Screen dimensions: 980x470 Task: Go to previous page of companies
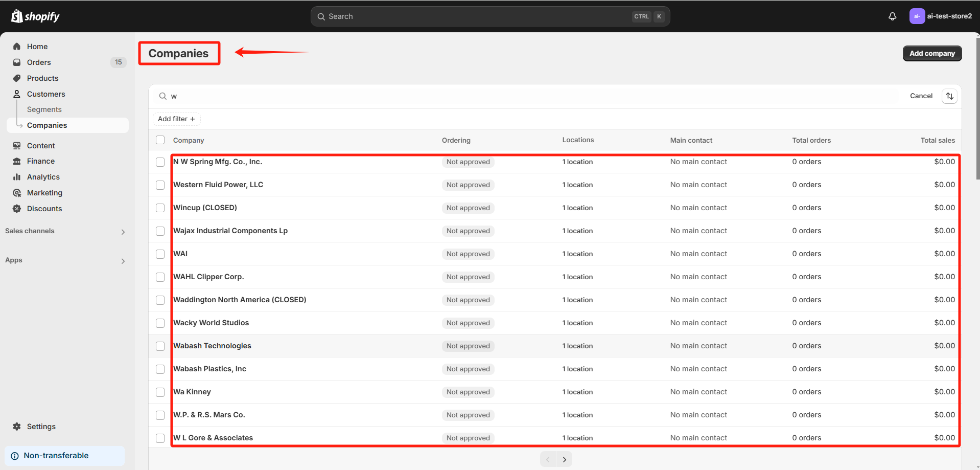click(x=548, y=459)
